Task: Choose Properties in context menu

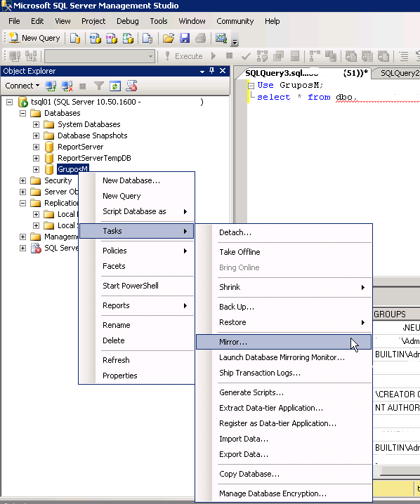Action: click(x=137, y=376)
